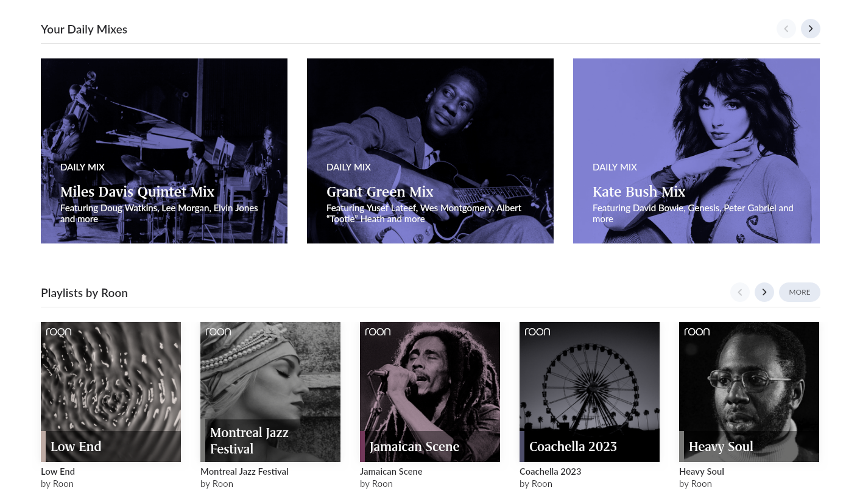Play the Grant Green Mix card
This screenshot has height=504, width=860.
point(430,151)
